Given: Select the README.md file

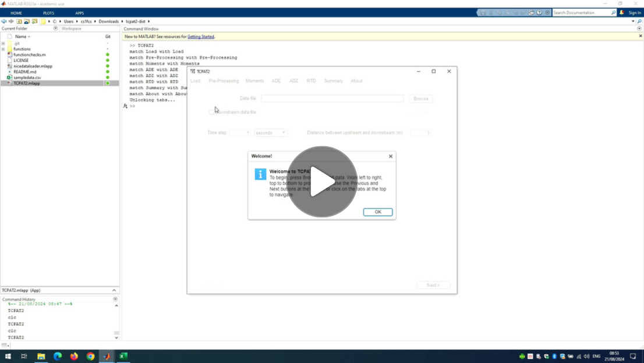Looking at the screenshot, I should pyautogui.click(x=25, y=72).
